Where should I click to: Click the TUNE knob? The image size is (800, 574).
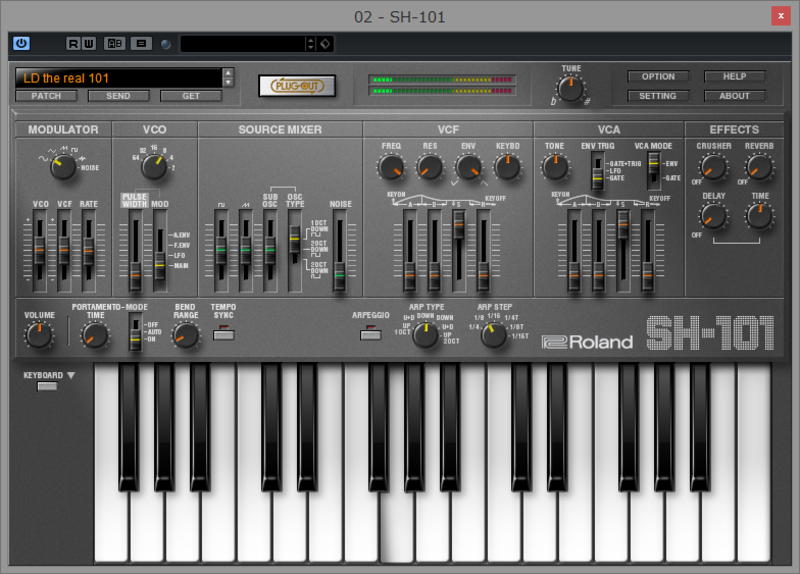(570, 89)
